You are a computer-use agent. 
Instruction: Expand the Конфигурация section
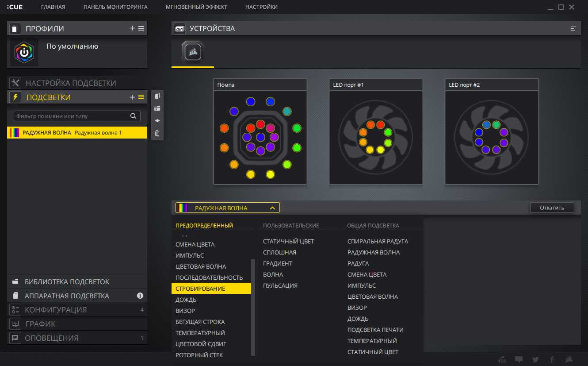pos(56,310)
